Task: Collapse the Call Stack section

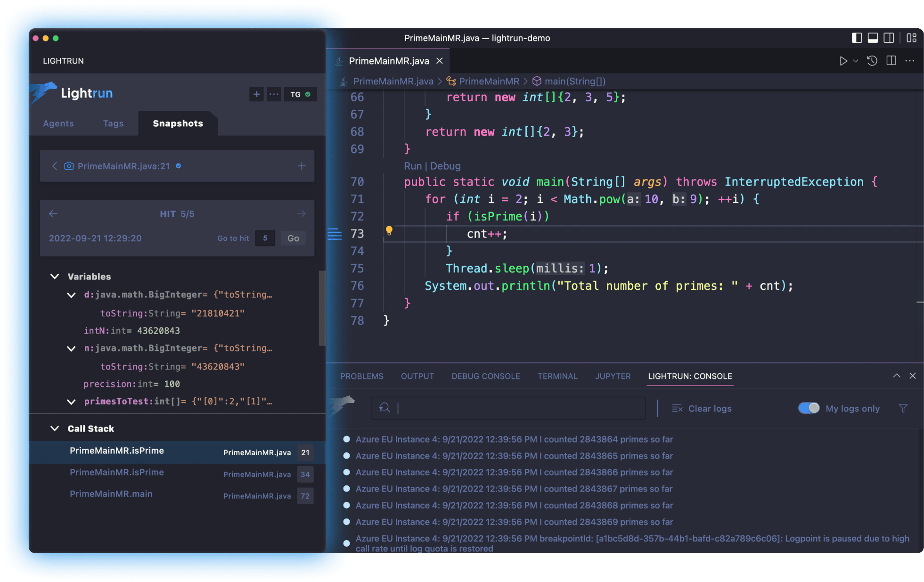Action: (x=55, y=429)
